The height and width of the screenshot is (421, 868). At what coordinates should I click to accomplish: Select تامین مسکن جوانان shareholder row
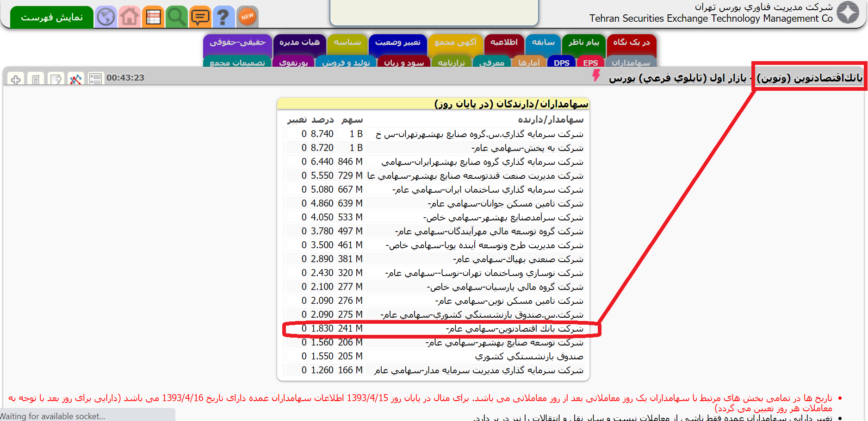coord(433,203)
